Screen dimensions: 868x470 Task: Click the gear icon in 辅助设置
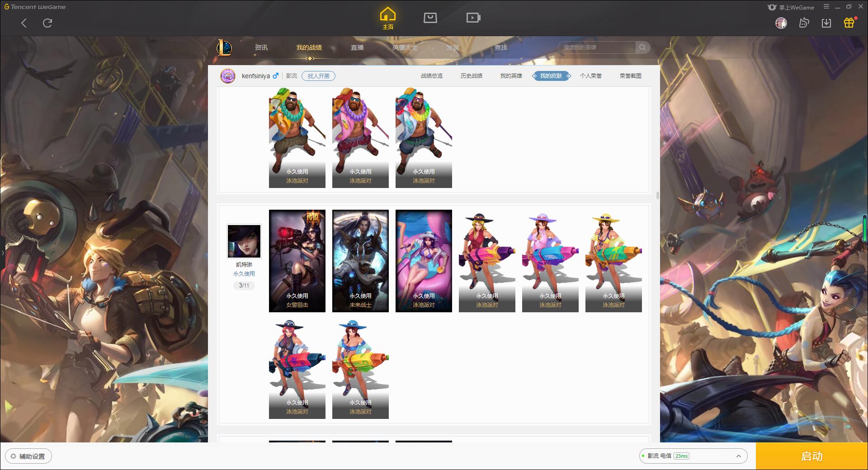pos(14,456)
